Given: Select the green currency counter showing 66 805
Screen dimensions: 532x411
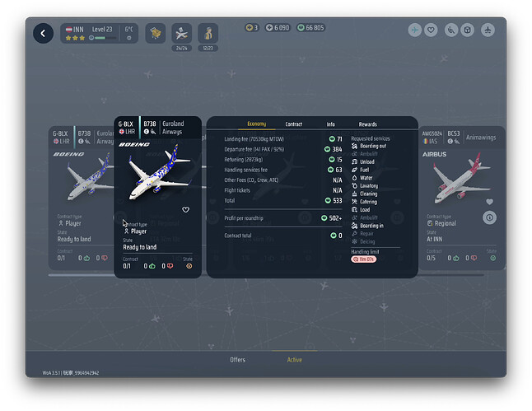Looking at the screenshot, I should [x=310, y=27].
